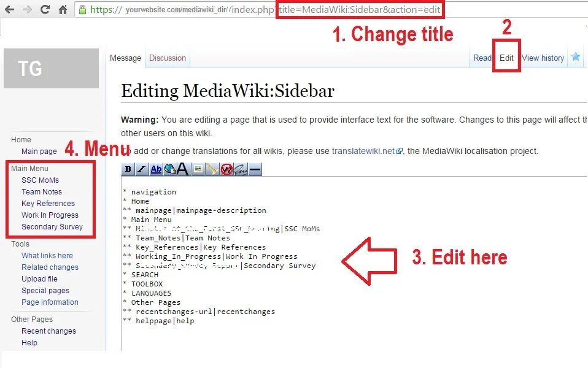Click the star icon to watch this page
588x368 pixels.
pos(576,57)
